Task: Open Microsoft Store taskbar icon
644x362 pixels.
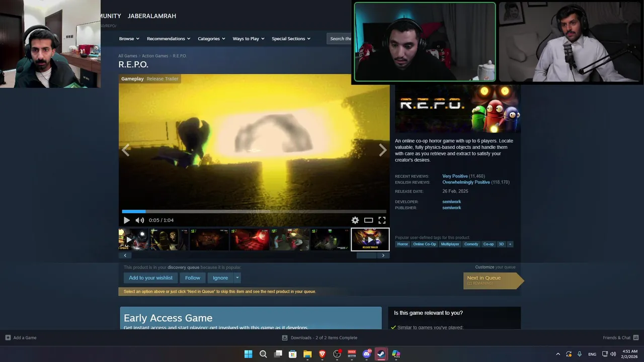Action: (x=292, y=354)
